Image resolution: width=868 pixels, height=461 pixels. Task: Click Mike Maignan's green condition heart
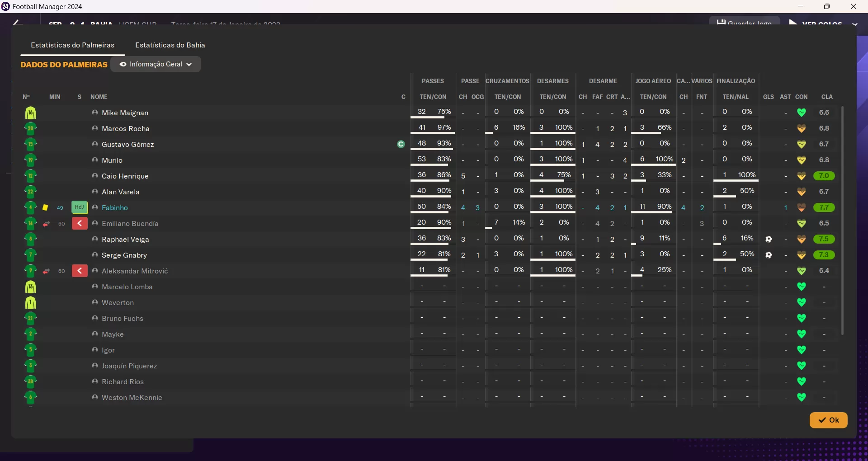click(x=802, y=113)
